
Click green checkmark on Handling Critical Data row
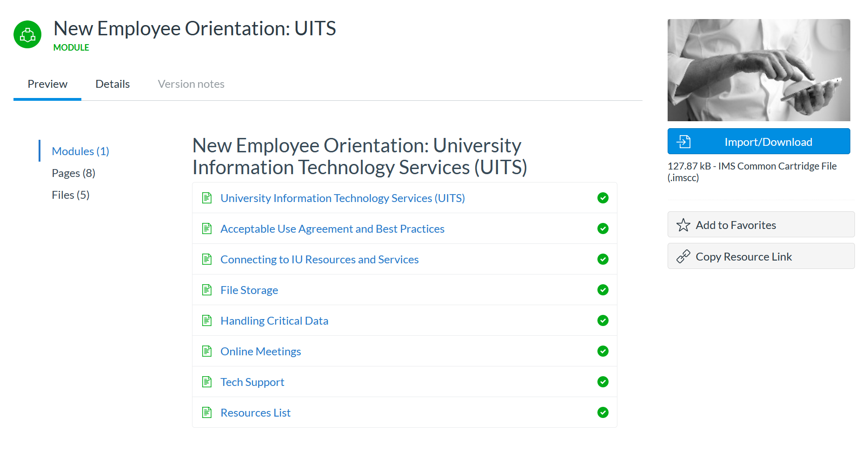[603, 320]
